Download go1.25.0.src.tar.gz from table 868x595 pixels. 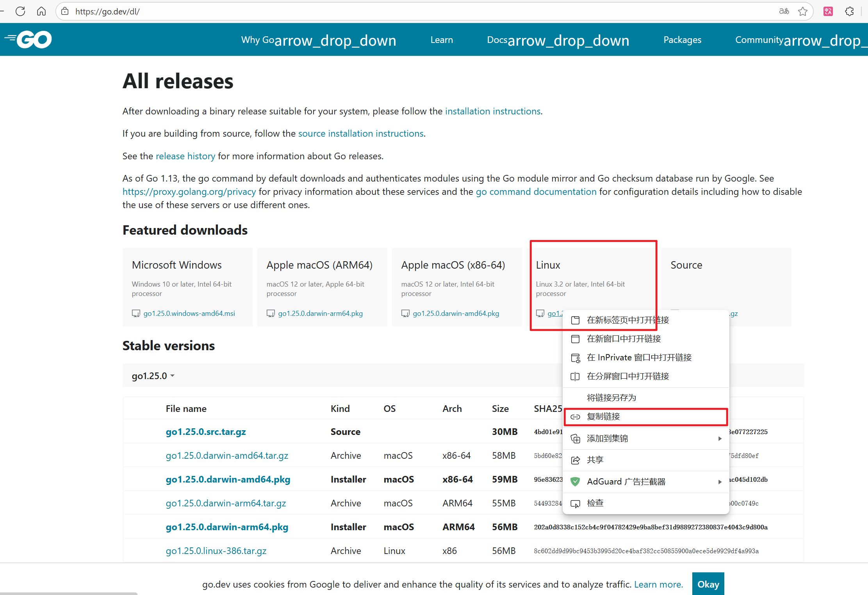[206, 432]
